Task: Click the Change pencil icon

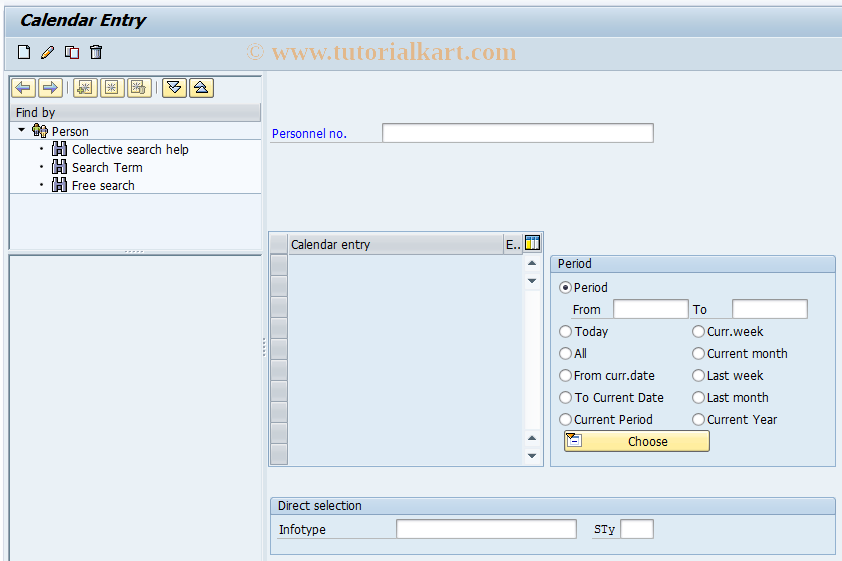Action: [x=48, y=52]
